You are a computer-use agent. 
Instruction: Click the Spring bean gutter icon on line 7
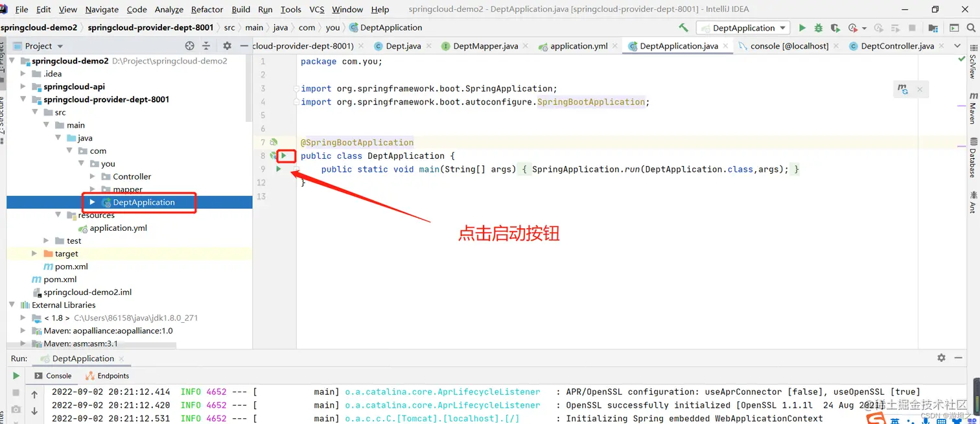(274, 142)
